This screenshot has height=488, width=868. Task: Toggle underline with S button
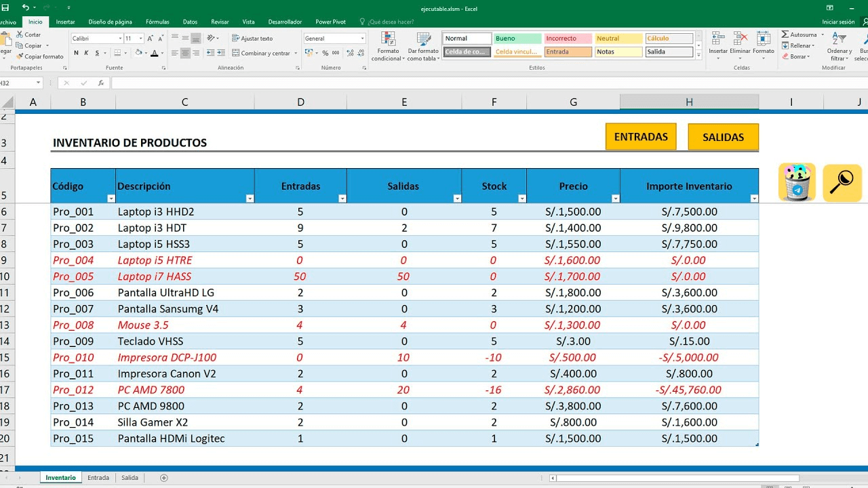click(97, 53)
